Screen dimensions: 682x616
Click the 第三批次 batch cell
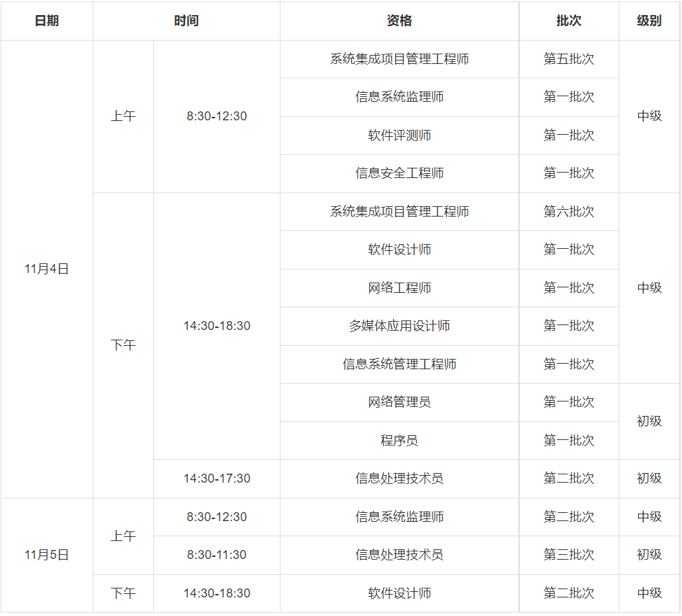click(569, 555)
